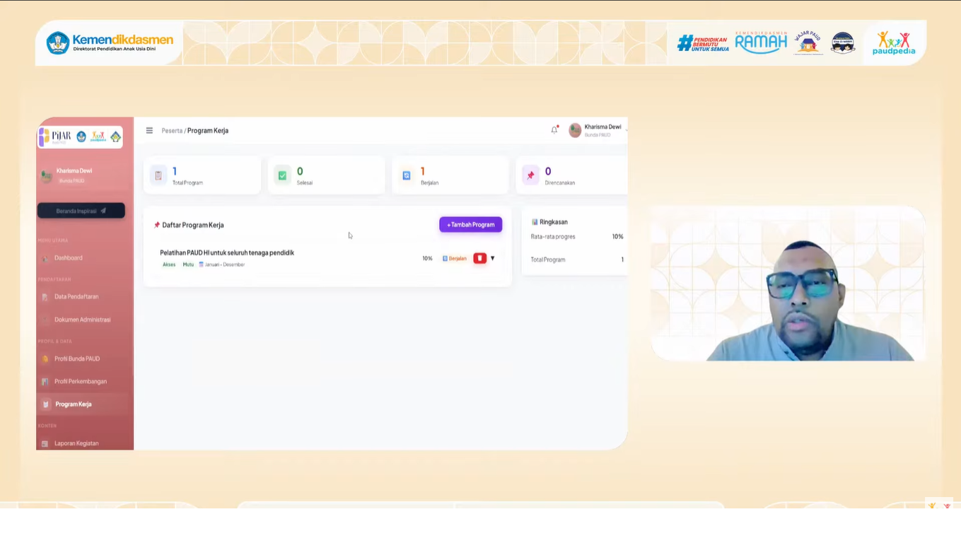Delete the Pelatihan PAUD HI program
The height and width of the screenshot is (560, 961).
click(x=480, y=258)
